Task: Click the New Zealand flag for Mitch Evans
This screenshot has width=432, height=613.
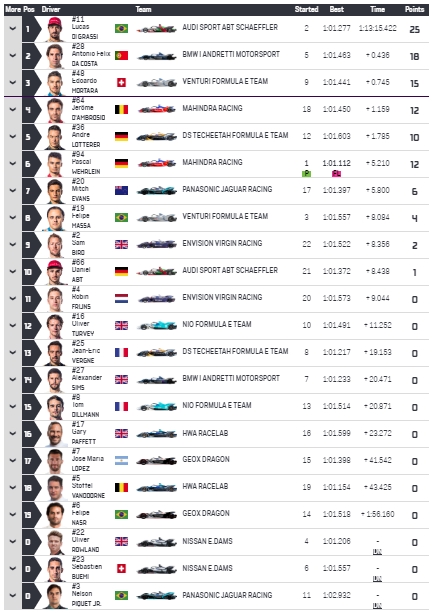Action: click(121, 190)
